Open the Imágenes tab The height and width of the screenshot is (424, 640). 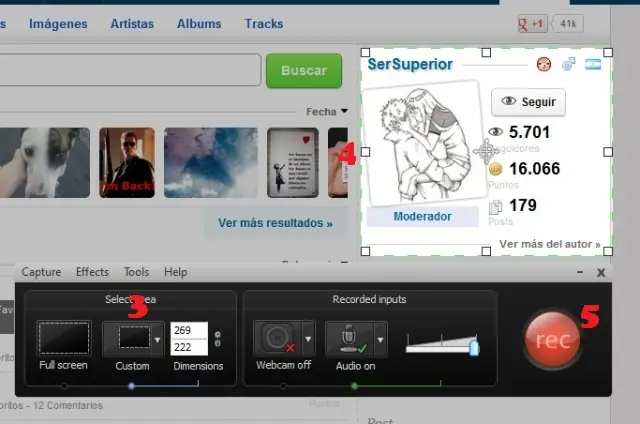58,24
